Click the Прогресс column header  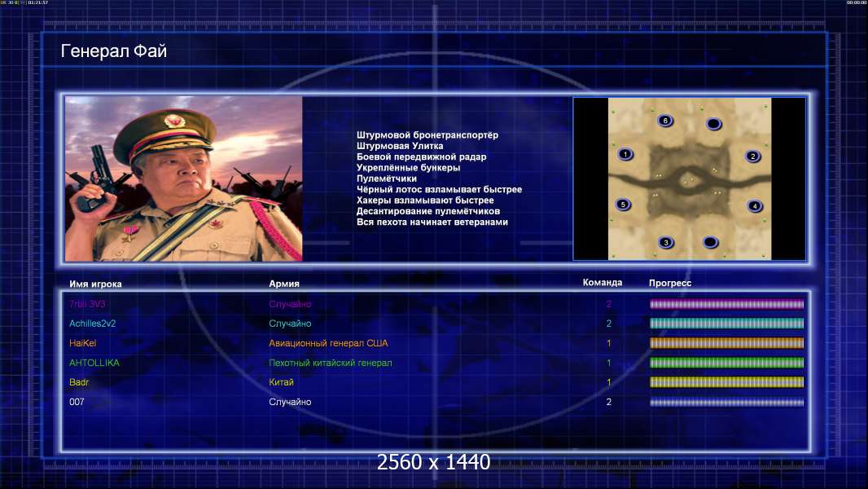(x=670, y=283)
